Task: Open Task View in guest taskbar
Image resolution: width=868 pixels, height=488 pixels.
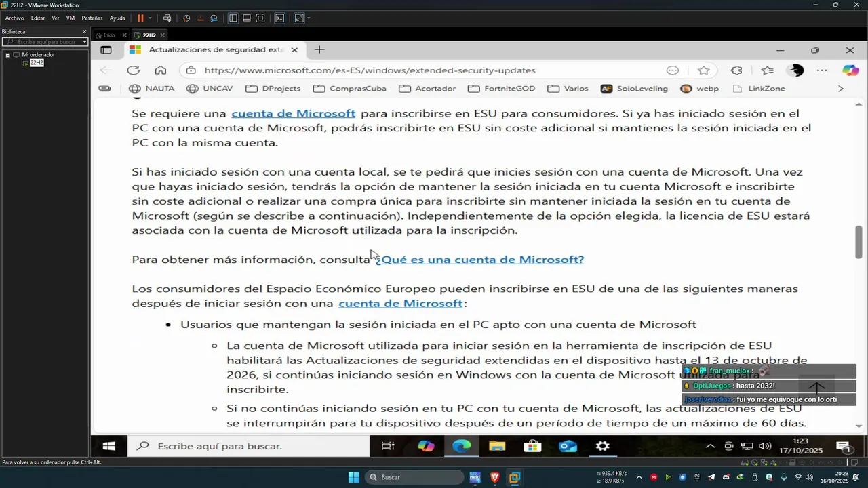Action: click(x=388, y=446)
